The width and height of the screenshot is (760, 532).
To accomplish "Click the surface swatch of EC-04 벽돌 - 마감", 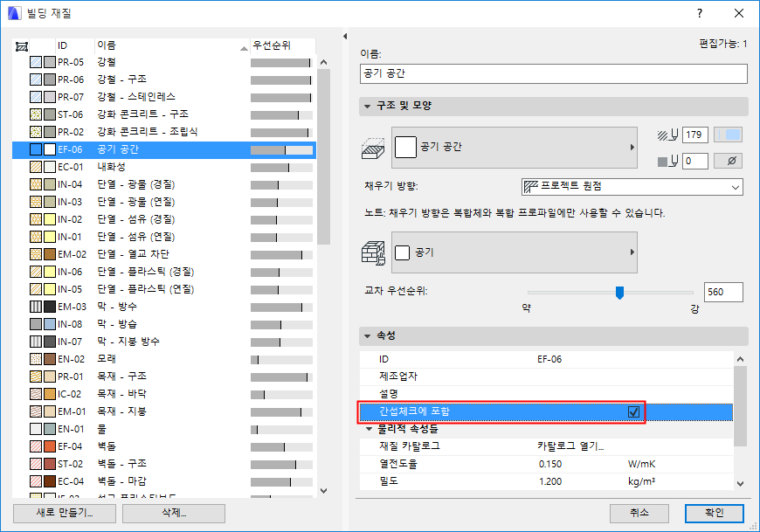I will pos(50,481).
